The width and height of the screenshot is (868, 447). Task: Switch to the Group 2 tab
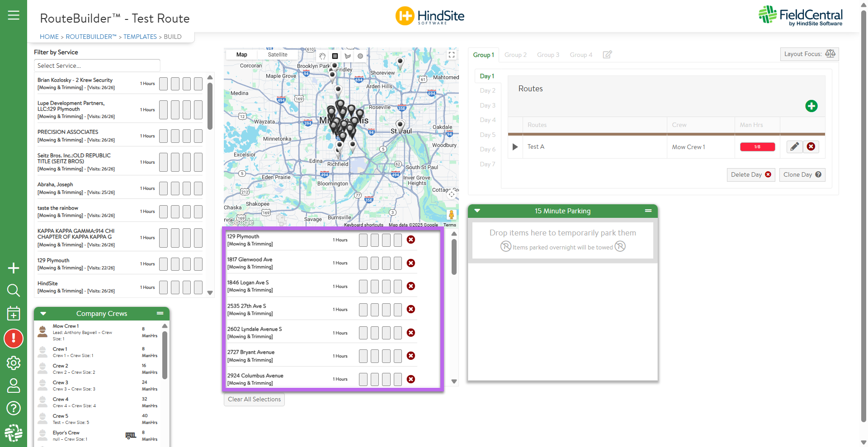pyautogui.click(x=515, y=55)
